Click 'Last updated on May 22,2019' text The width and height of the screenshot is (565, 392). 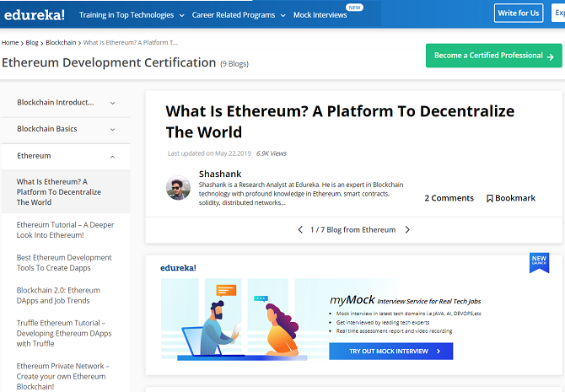[209, 153]
